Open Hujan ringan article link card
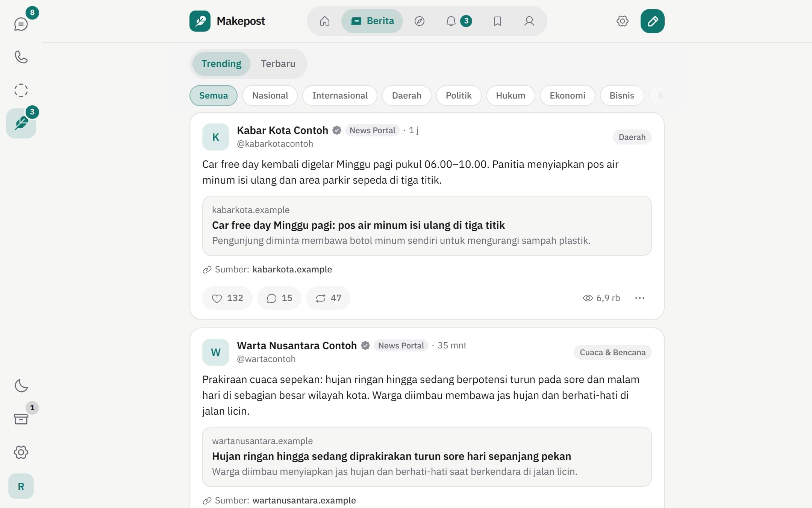 (427, 457)
